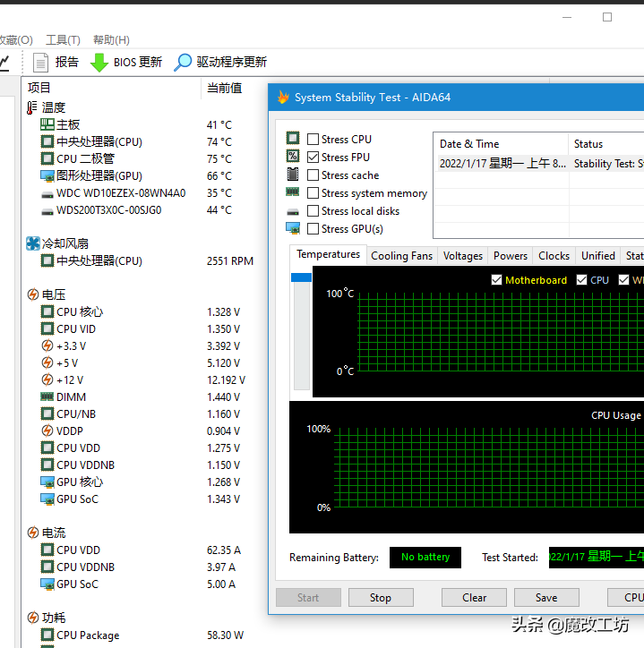Switch to the Powers tab
Viewport: 644px width, 648px height.
511,256
